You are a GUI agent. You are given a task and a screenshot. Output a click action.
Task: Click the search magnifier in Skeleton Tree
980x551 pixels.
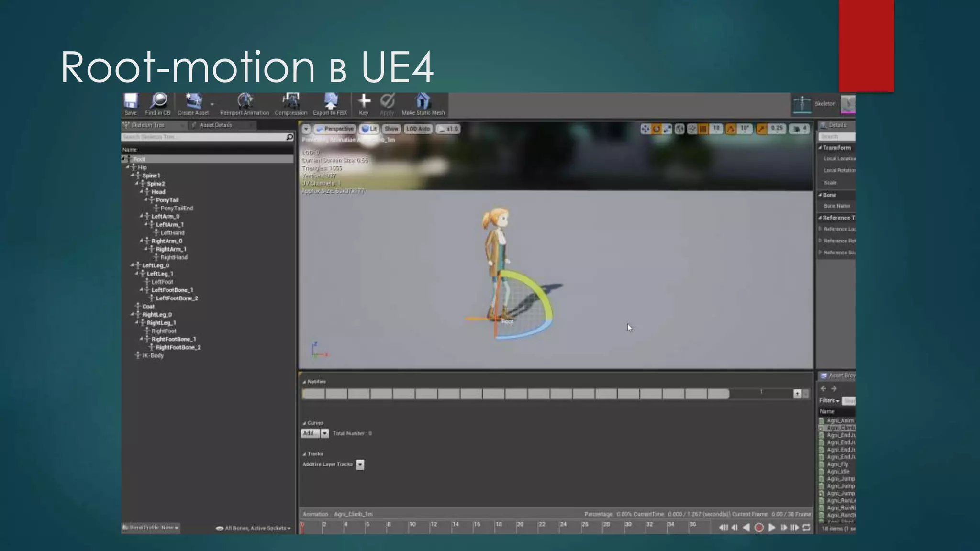pos(290,137)
